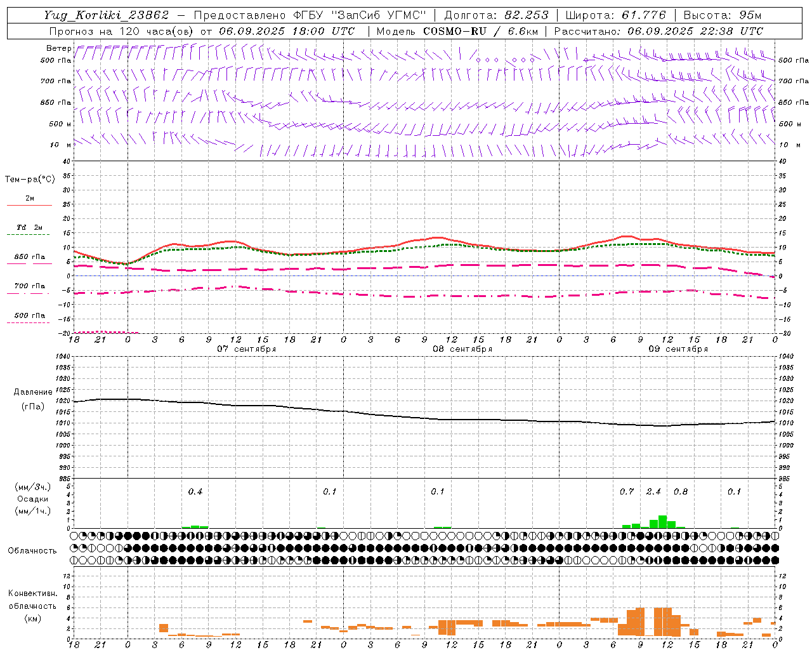Click the 08 сентября date label
This screenshot has height=650, width=812.
pyautogui.click(x=462, y=349)
